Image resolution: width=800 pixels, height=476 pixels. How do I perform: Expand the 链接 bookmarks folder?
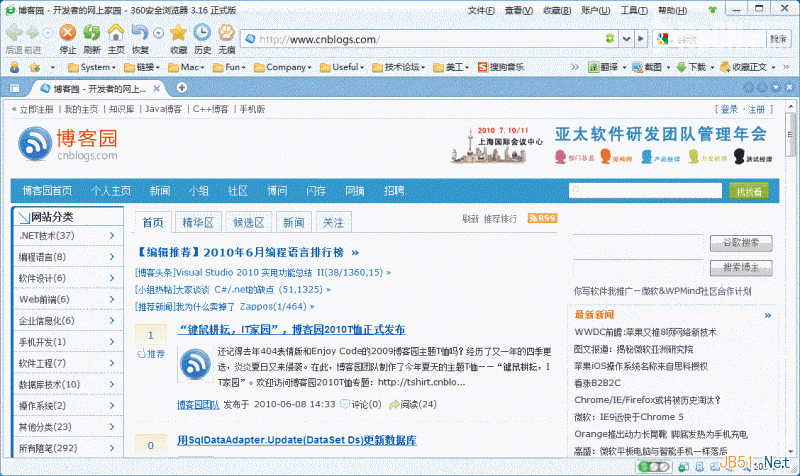pos(142,67)
